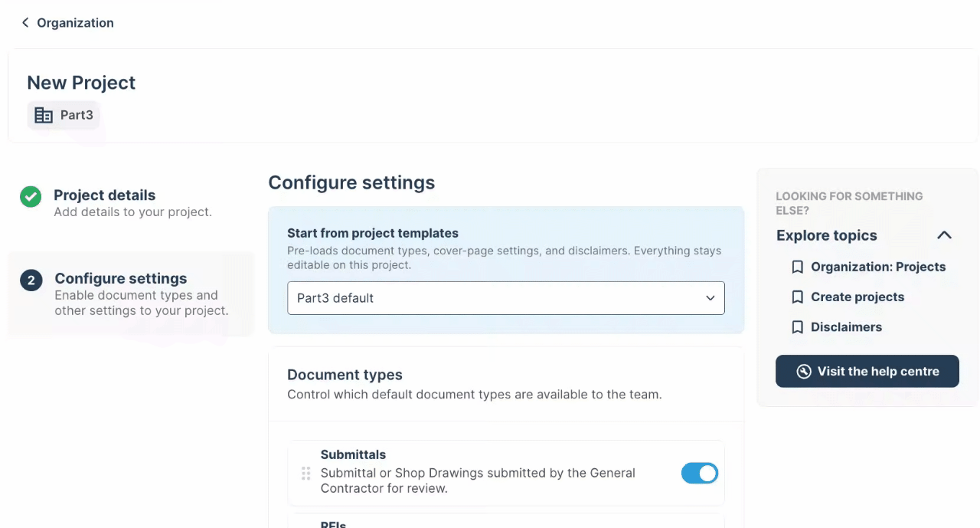Click the bookmark icon next to Create projects
The width and height of the screenshot is (980, 528).
pyautogui.click(x=797, y=297)
